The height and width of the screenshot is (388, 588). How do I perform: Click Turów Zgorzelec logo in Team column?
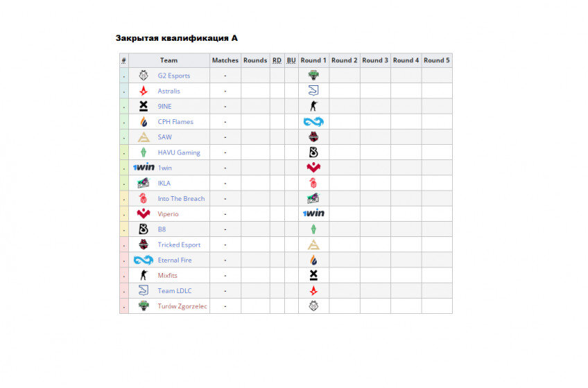pyautogui.click(x=144, y=306)
